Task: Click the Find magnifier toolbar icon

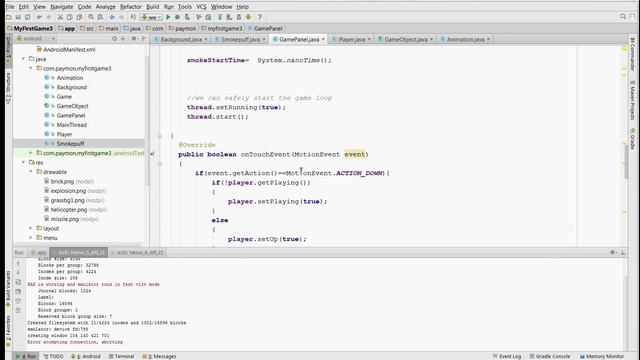Action: click(x=91, y=17)
